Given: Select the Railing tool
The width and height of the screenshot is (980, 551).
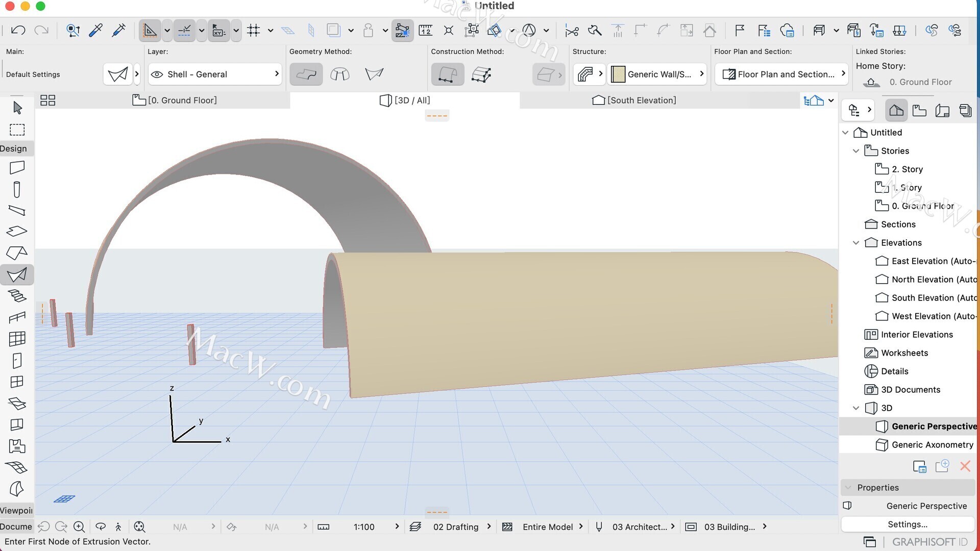Looking at the screenshot, I should (x=17, y=317).
